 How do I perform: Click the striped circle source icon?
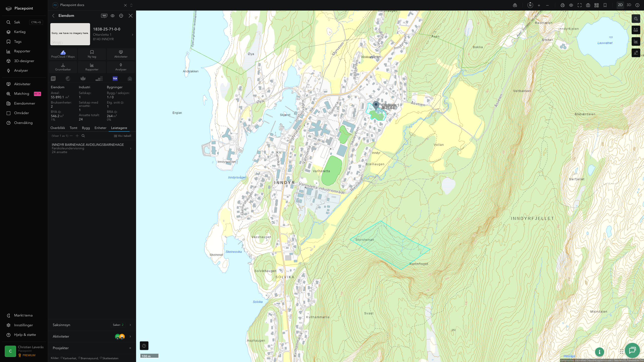[68, 79]
